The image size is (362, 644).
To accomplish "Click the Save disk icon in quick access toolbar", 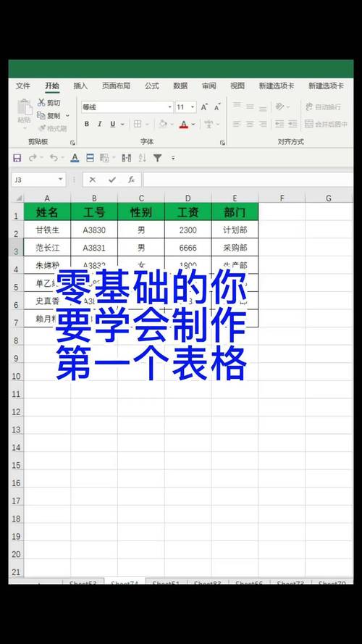I will pos(17,158).
